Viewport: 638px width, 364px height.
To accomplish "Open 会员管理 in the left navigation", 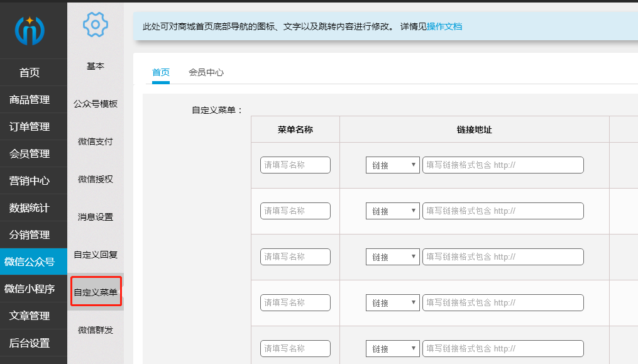I will (x=30, y=153).
